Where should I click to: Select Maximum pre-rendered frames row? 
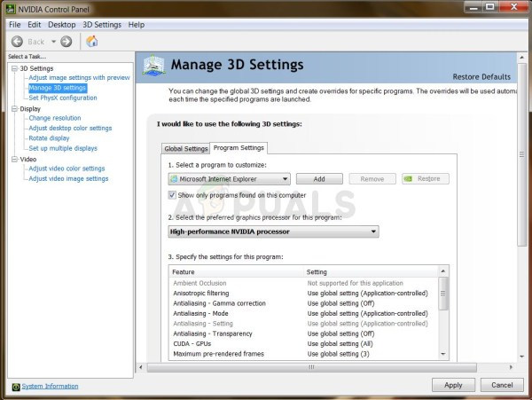(x=303, y=354)
